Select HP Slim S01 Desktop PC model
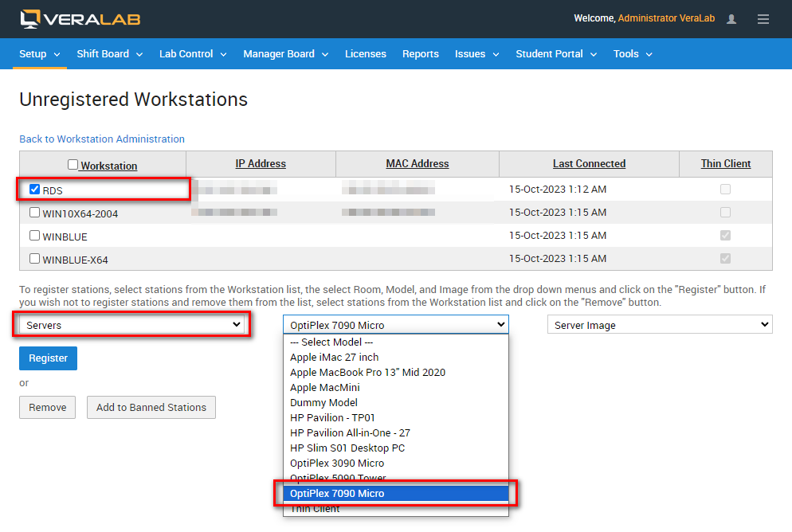 [395, 448]
